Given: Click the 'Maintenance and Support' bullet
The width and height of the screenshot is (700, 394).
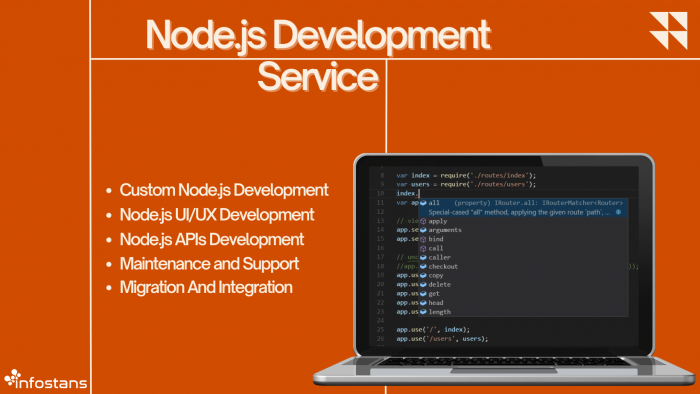Looking at the screenshot, I should pos(209,263).
